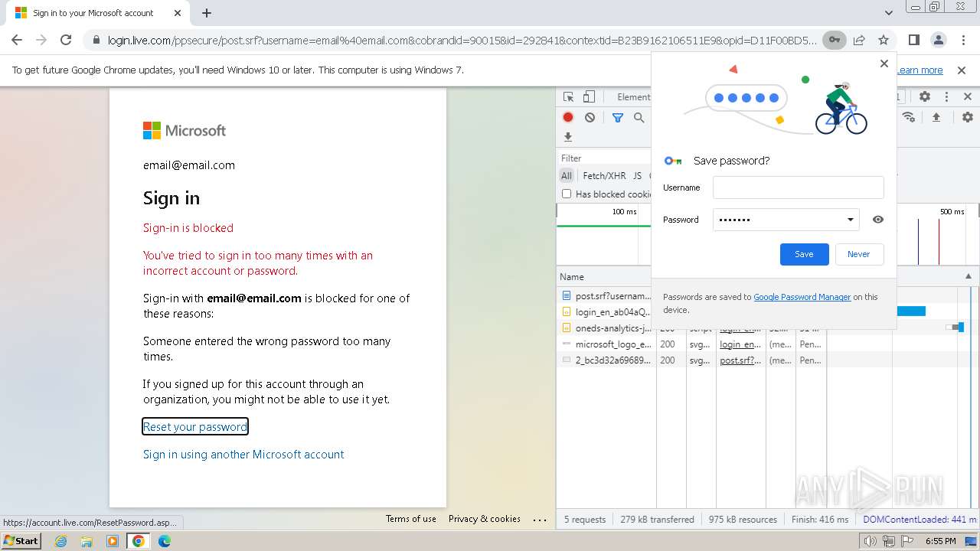
Task: View site information lock icon
Action: coord(96,40)
